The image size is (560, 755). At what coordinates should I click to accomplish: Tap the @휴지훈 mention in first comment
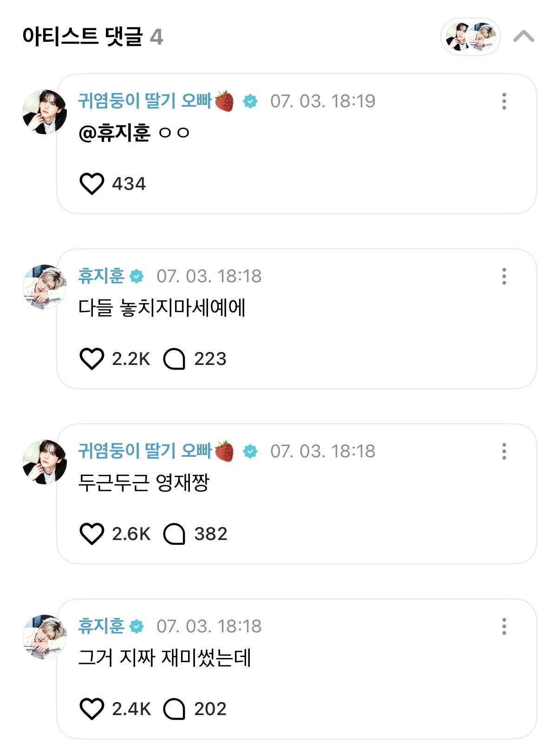(114, 133)
